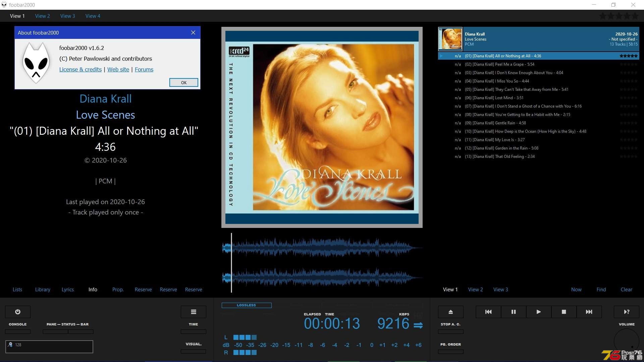644x362 pixels.
Task: Click the elapsed time display 00:00:13
Action: pyautogui.click(x=332, y=324)
